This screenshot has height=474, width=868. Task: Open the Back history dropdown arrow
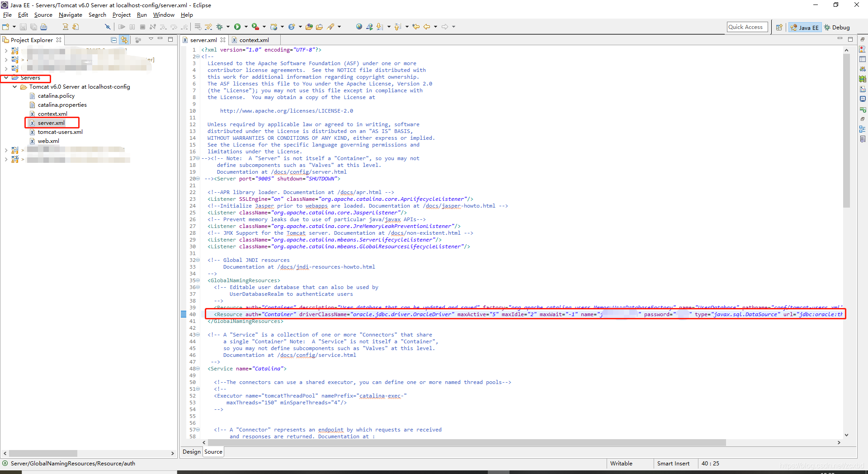pyautogui.click(x=435, y=27)
